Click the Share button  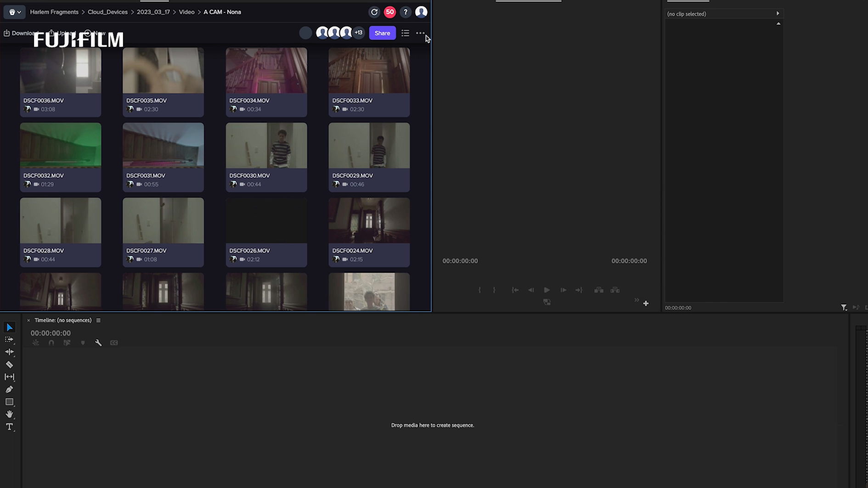pyautogui.click(x=382, y=33)
